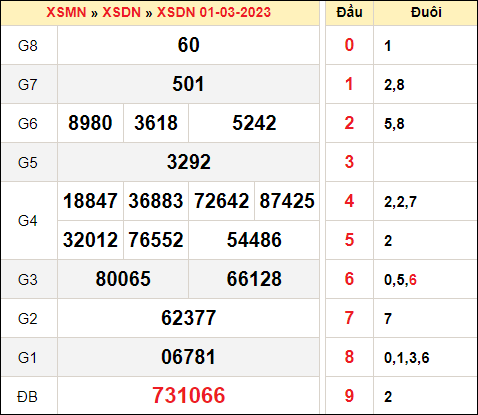Image resolution: width=478 pixels, height=415 pixels.
Task: Select the G8 prize number 60
Action: [188, 45]
